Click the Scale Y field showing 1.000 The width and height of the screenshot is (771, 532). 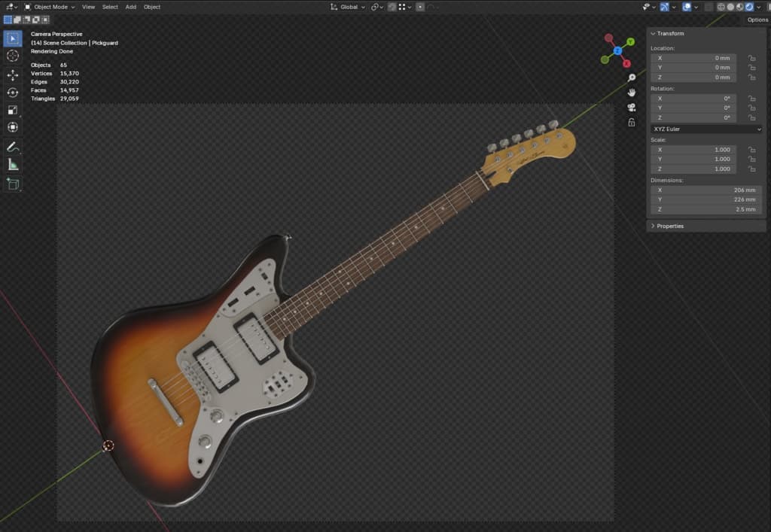pos(693,160)
